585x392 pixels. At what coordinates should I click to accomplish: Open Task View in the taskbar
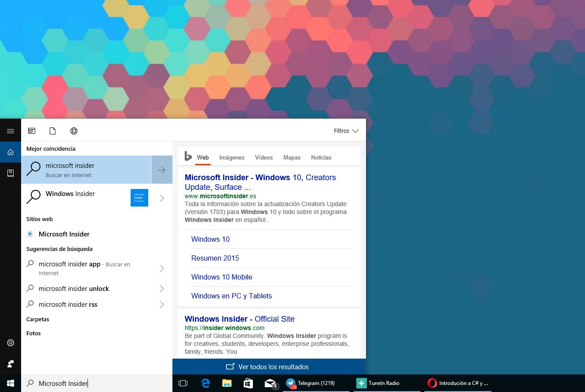click(183, 383)
